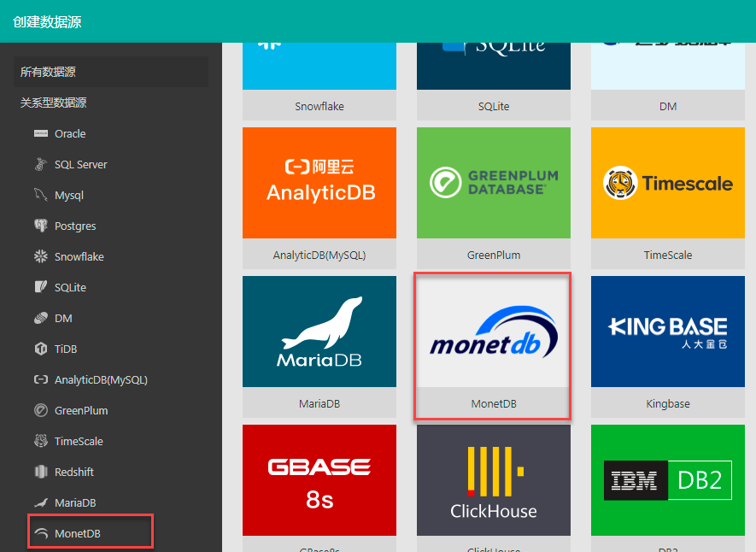Open the Kingbase data source tile
Image resolution: width=756 pixels, height=552 pixels.
pyautogui.click(x=667, y=332)
